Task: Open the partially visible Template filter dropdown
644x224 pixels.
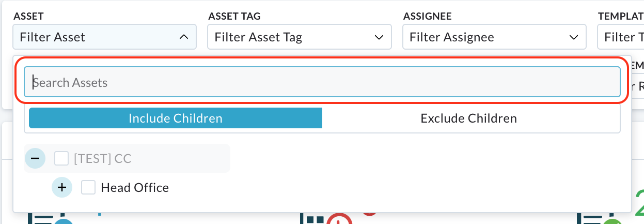Action: coord(621,37)
